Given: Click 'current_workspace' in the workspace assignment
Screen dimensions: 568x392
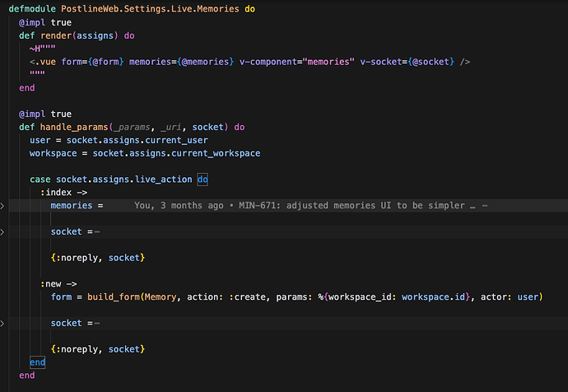Looking at the screenshot, I should [216, 153].
